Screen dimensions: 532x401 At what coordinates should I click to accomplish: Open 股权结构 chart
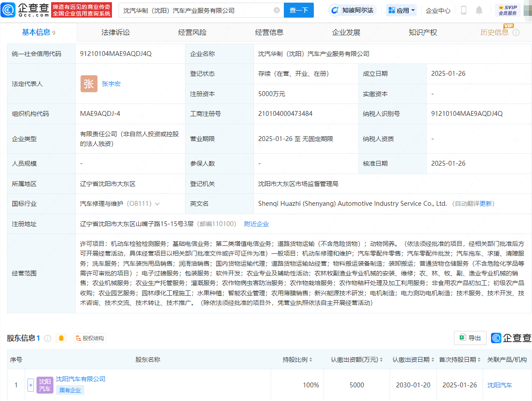click(x=89, y=338)
